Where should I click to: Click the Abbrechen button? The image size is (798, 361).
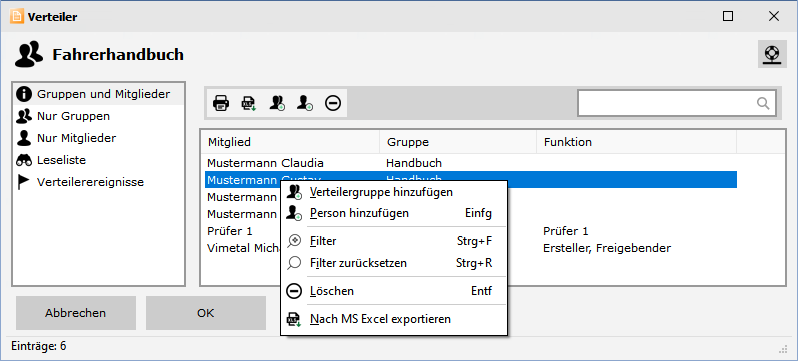[76, 313]
